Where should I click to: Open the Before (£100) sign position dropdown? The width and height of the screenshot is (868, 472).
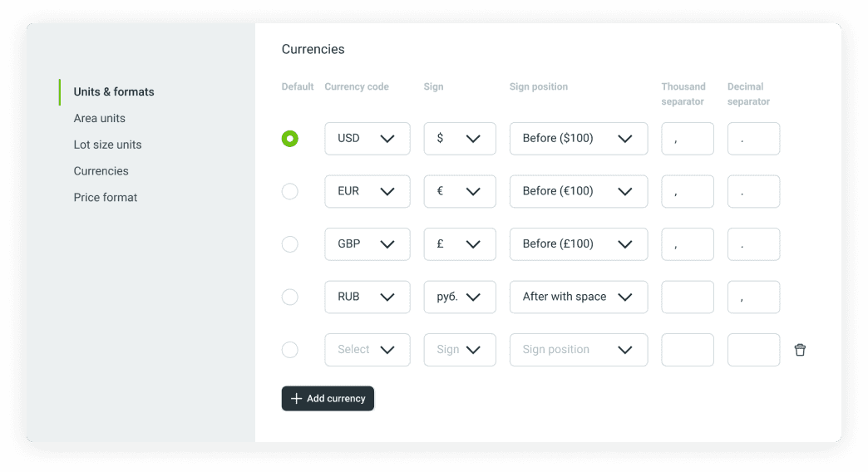[578, 244]
